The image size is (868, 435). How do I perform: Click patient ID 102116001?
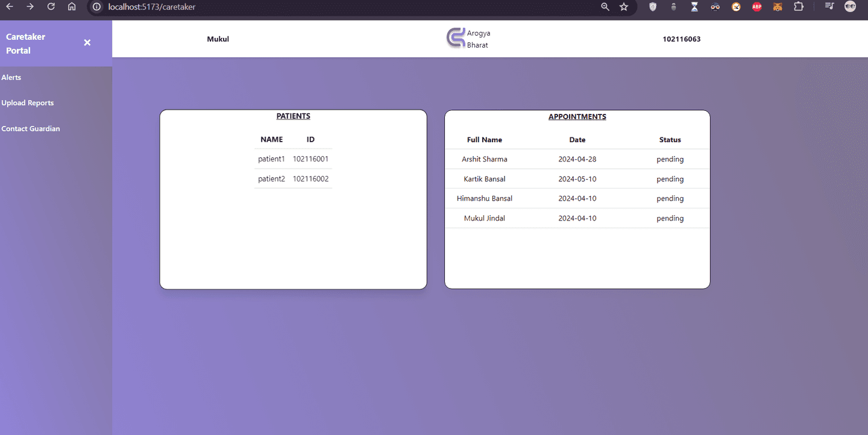(x=310, y=159)
